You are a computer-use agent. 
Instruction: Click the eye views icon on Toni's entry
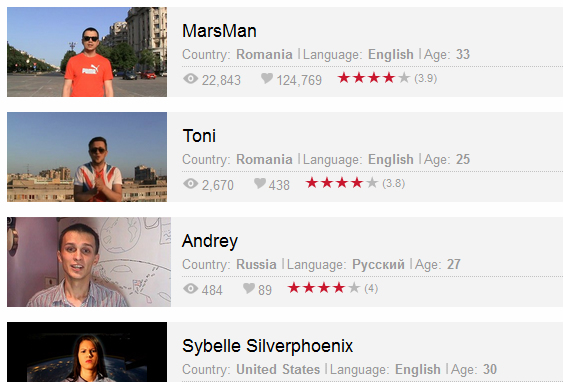point(191,183)
